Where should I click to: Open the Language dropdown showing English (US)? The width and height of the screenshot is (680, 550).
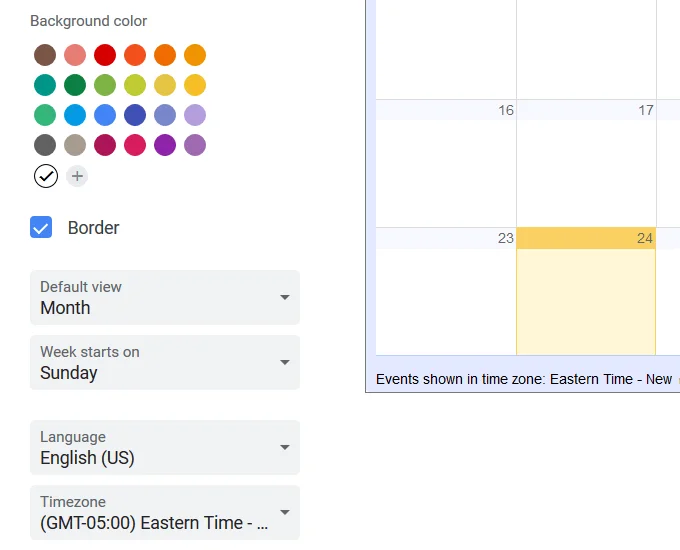(x=165, y=448)
